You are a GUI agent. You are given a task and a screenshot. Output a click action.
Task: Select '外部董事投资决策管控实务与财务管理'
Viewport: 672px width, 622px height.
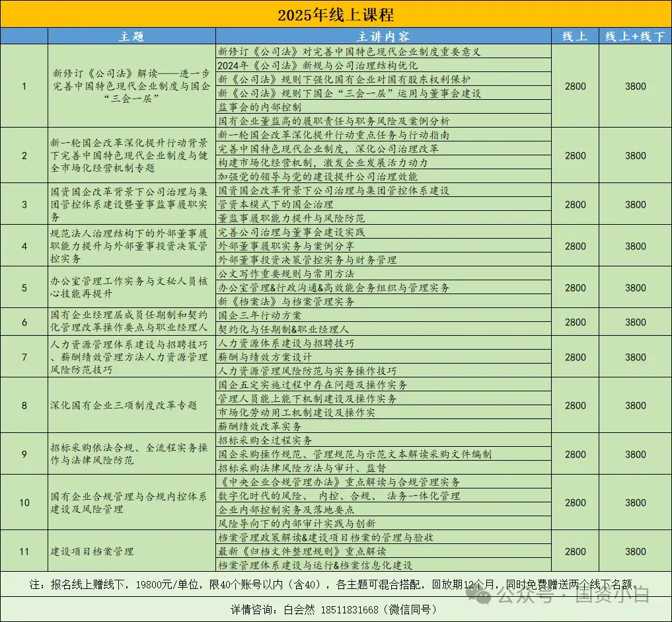383,259
